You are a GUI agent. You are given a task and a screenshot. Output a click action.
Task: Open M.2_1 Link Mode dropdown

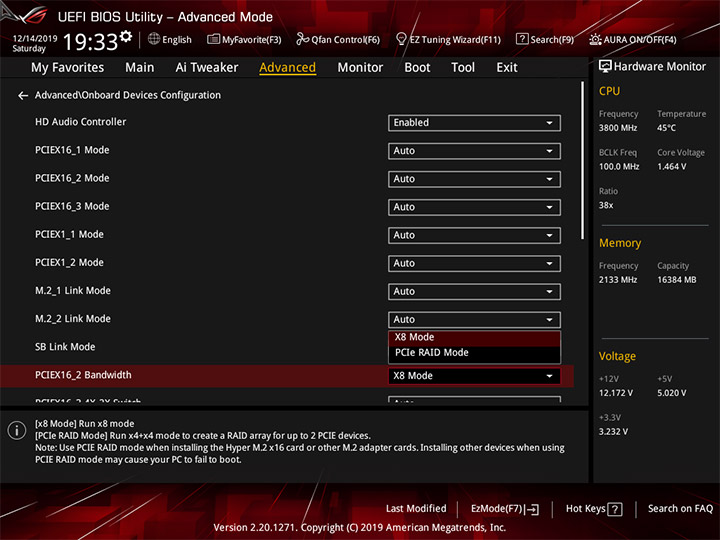coord(474,292)
